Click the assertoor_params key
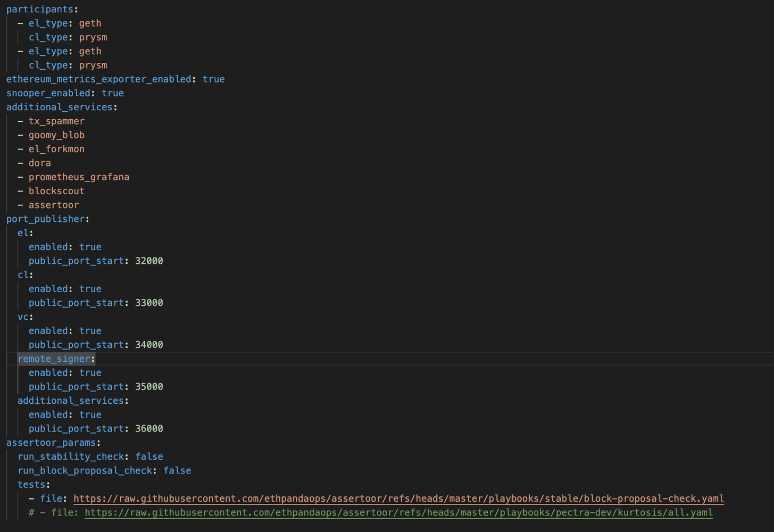The image size is (774, 532). (x=51, y=443)
